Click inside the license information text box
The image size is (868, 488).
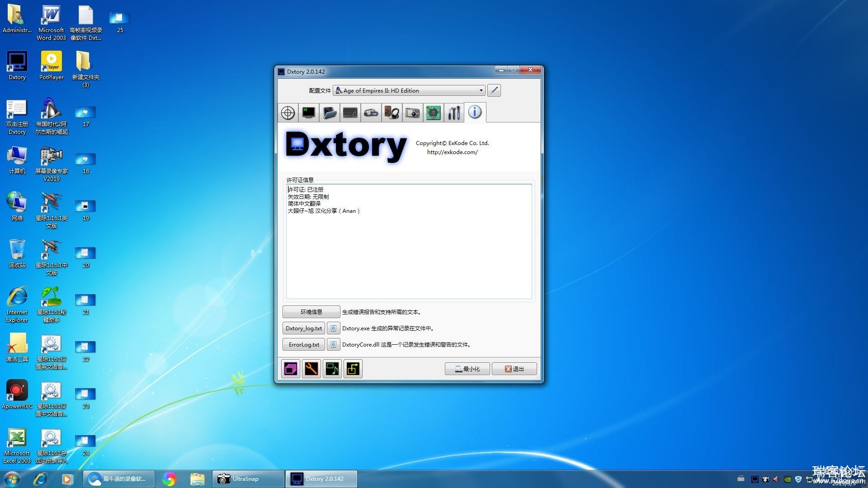(409, 241)
